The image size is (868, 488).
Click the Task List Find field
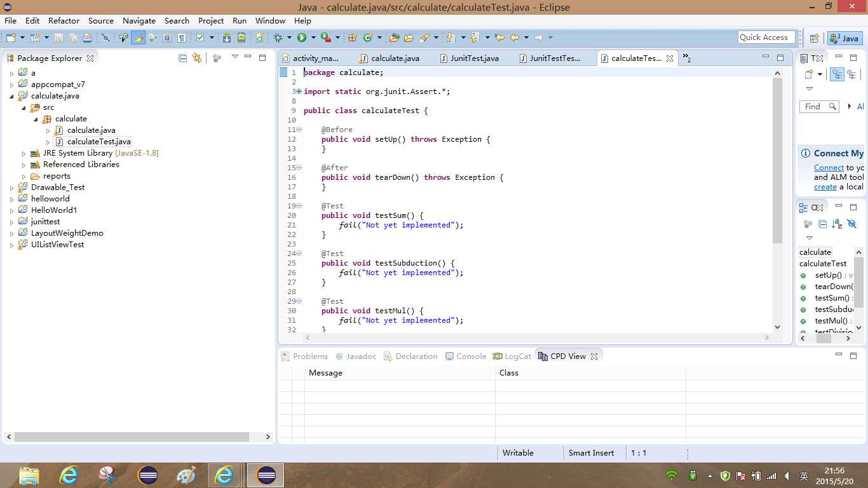pyautogui.click(x=819, y=107)
